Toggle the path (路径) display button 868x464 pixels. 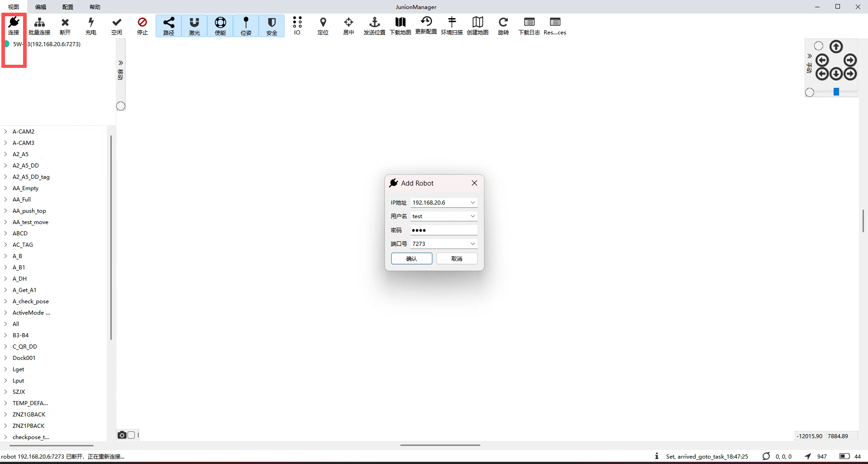coord(169,26)
